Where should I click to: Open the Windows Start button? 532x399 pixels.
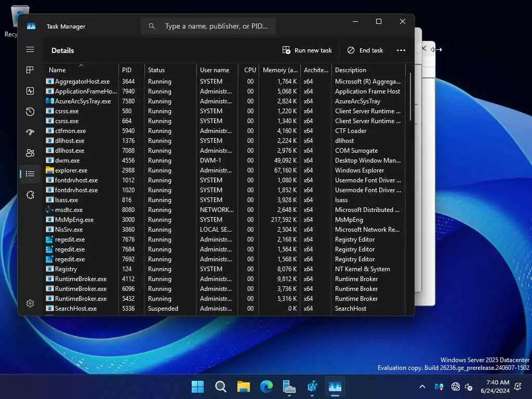[197, 387]
